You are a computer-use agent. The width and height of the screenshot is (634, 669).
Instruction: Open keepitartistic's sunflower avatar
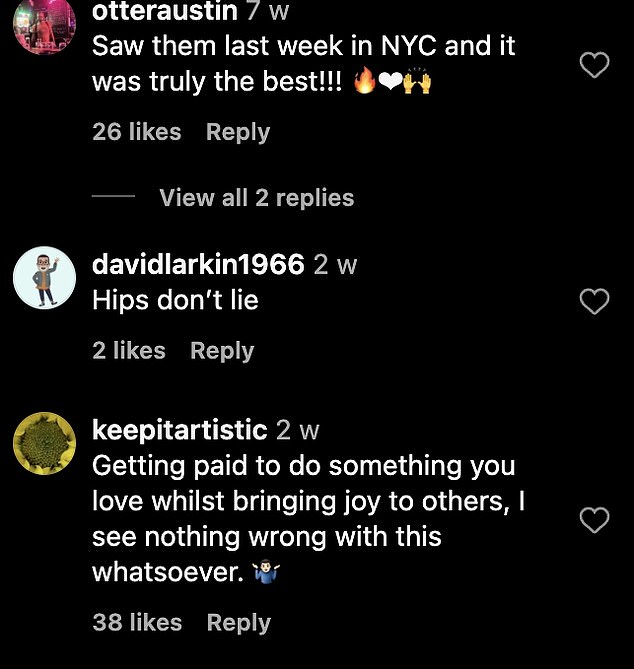click(x=45, y=443)
